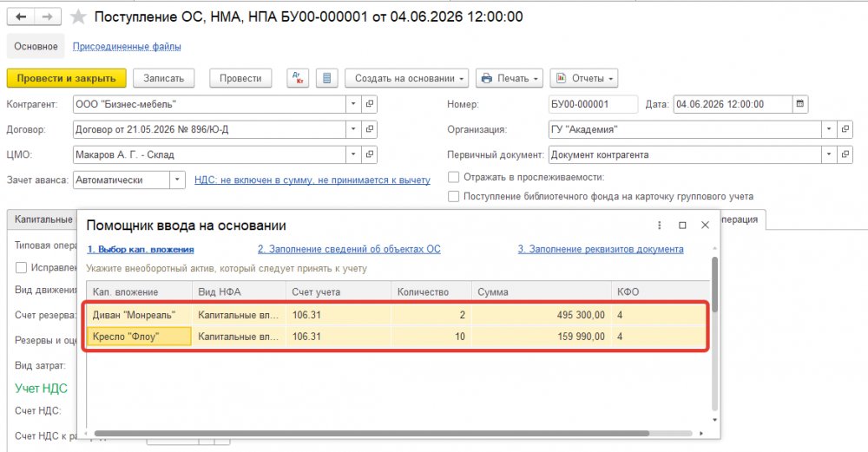Open Контрагент field's linked record icon

(369, 104)
